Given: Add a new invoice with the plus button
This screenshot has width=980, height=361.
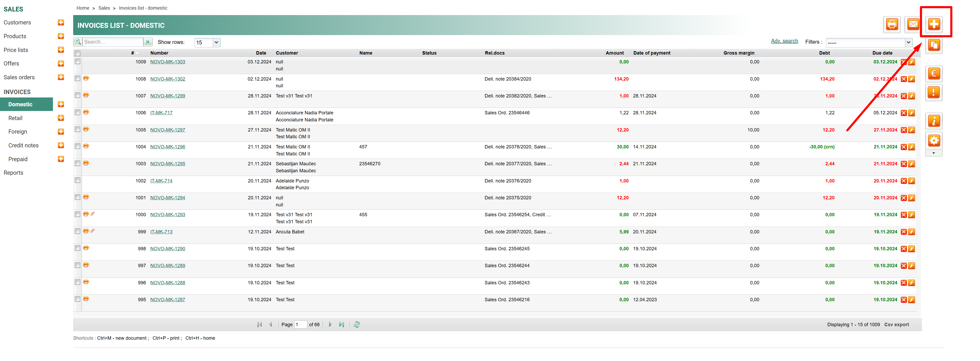Looking at the screenshot, I should (x=934, y=24).
